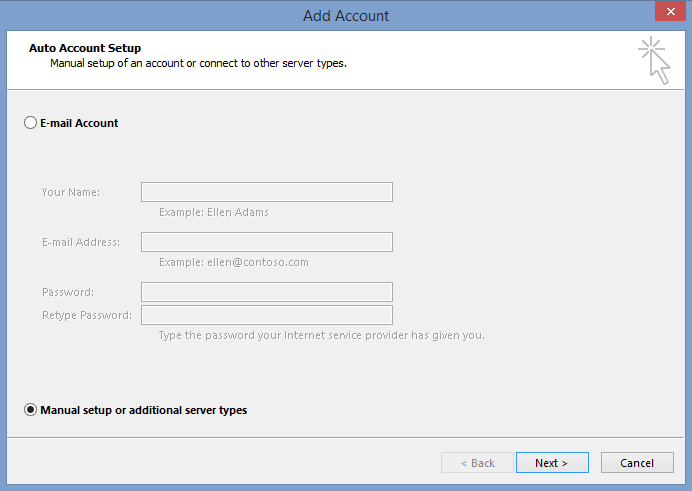This screenshot has width=692, height=491.
Task: Click the ellen@contoso.com example hint
Action: coord(233,262)
